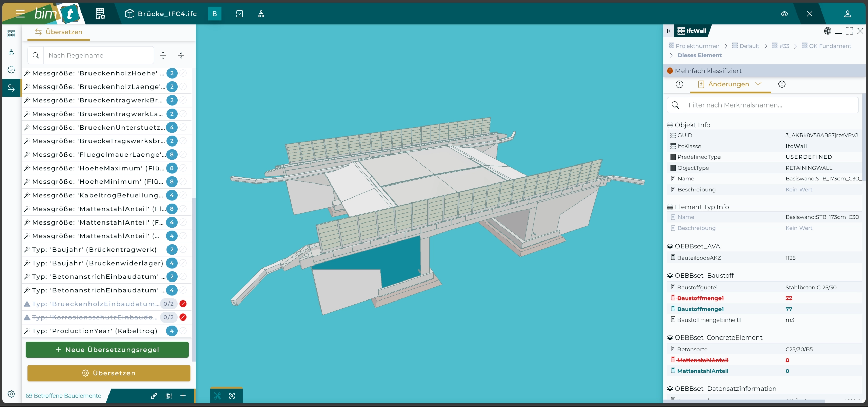Collapse all translation rules
Screen dimensions: 868x407
pyautogui.click(x=181, y=55)
